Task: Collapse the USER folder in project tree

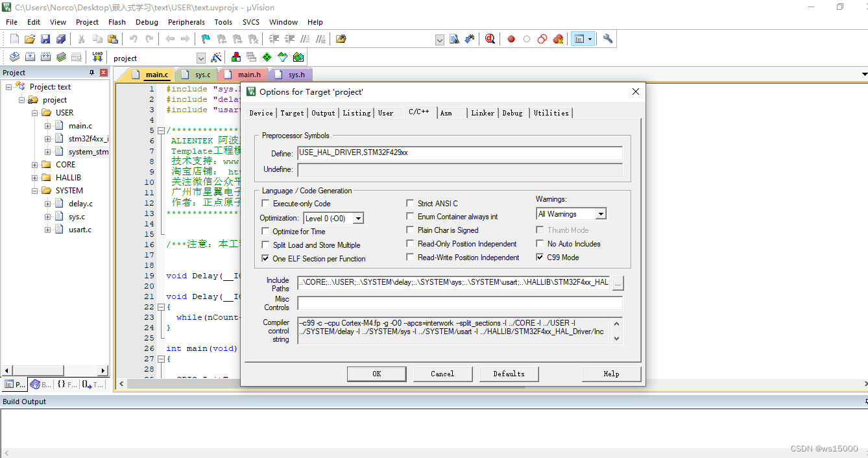Action: [34, 112]
